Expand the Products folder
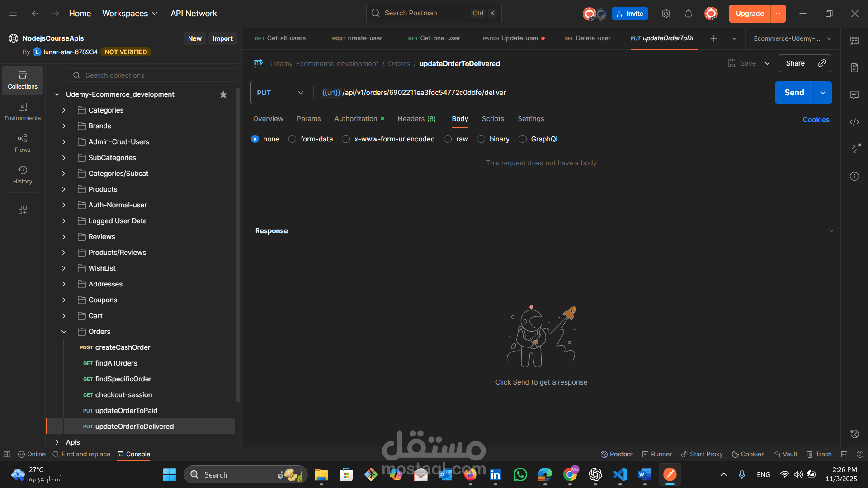This screenshot has height=488, width=868. point(64,189)
